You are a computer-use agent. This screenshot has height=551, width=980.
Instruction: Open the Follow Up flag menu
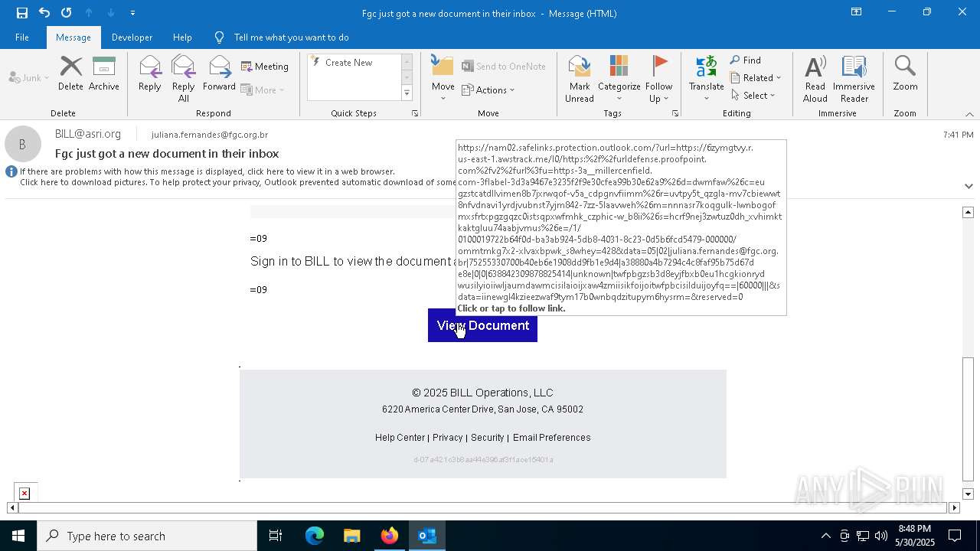658,78
